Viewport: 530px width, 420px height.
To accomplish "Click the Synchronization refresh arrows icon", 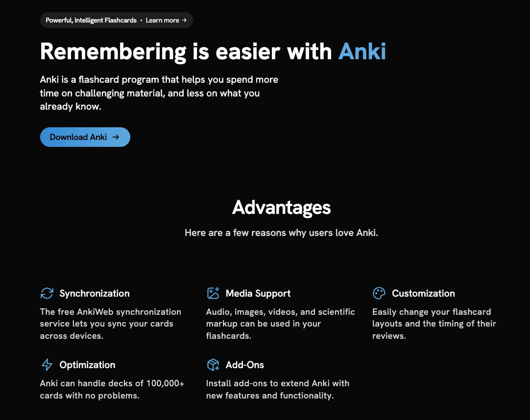I will (46, 293).
